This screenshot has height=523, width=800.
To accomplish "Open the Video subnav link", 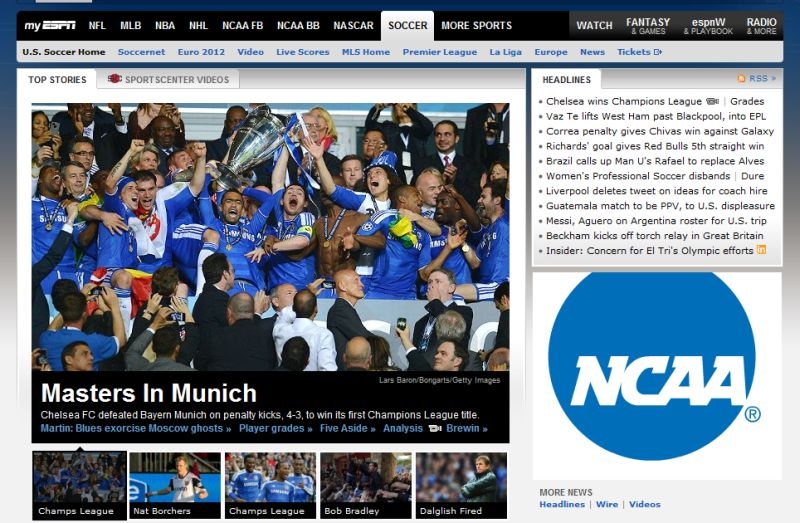I will 251,52.
